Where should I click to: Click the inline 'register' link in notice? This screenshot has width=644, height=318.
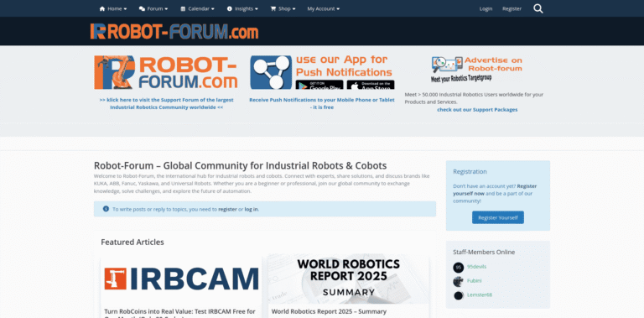227,209
